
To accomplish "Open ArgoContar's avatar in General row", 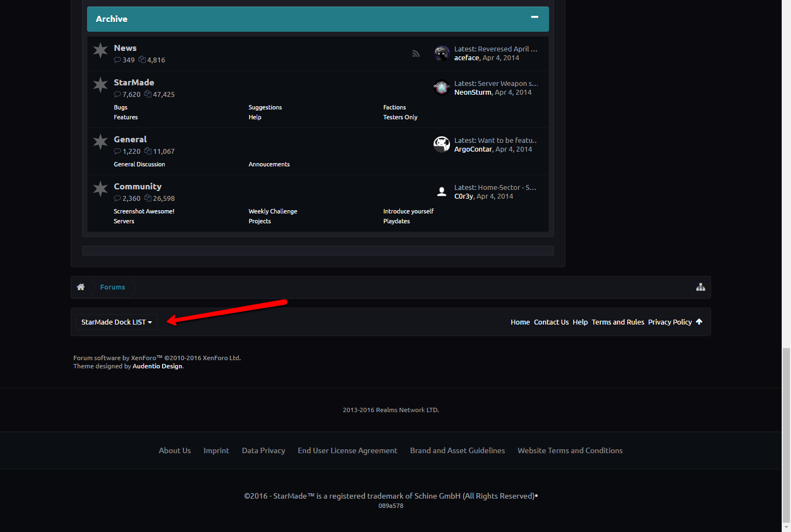I will (442, 144).
